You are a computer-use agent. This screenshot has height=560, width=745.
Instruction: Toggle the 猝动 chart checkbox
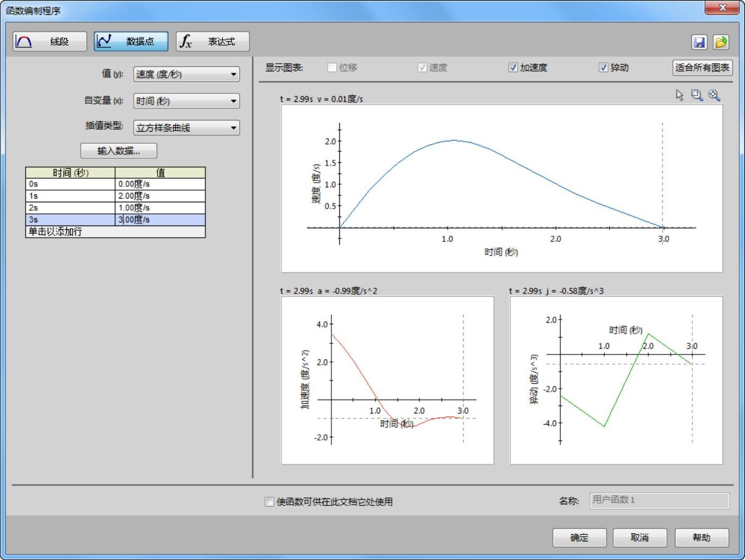(x=603, y=67)
